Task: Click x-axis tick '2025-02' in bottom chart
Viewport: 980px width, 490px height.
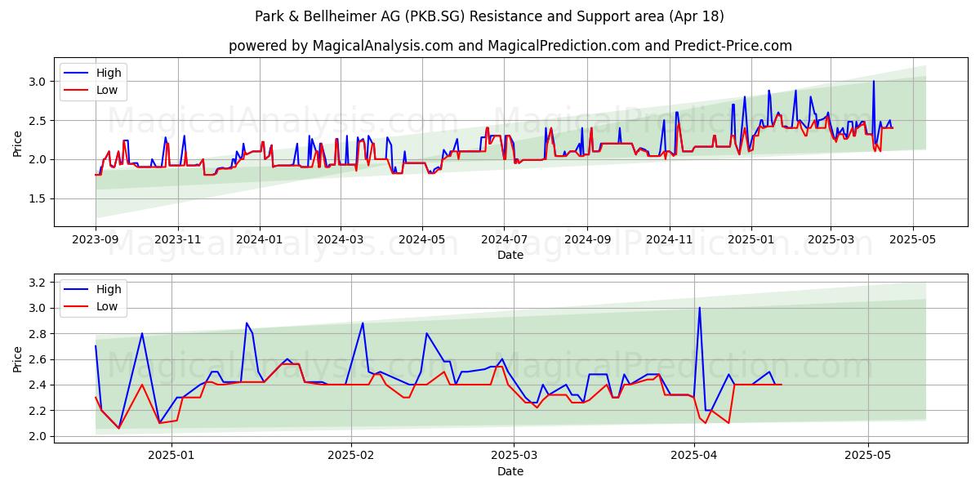Action: click(350, 456)
